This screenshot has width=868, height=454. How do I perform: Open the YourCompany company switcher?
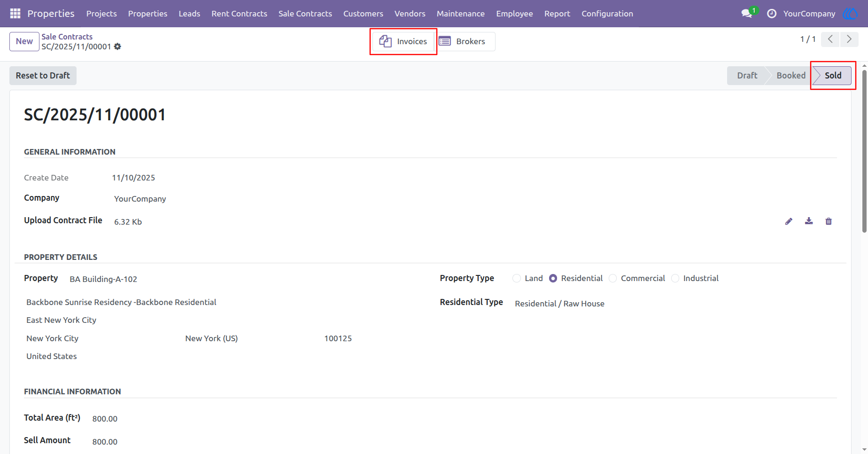click(x=809, y=14)
